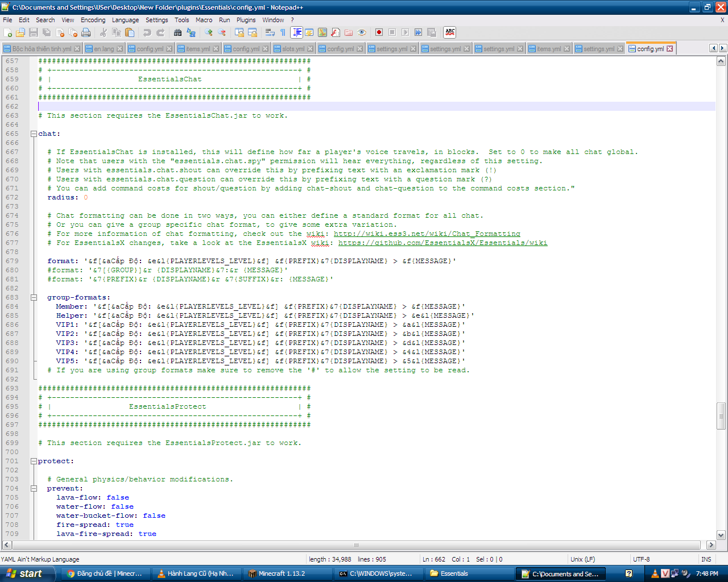Click the vertical scrollbar thumb
The image size is (728, 582).
click(721, 415)
